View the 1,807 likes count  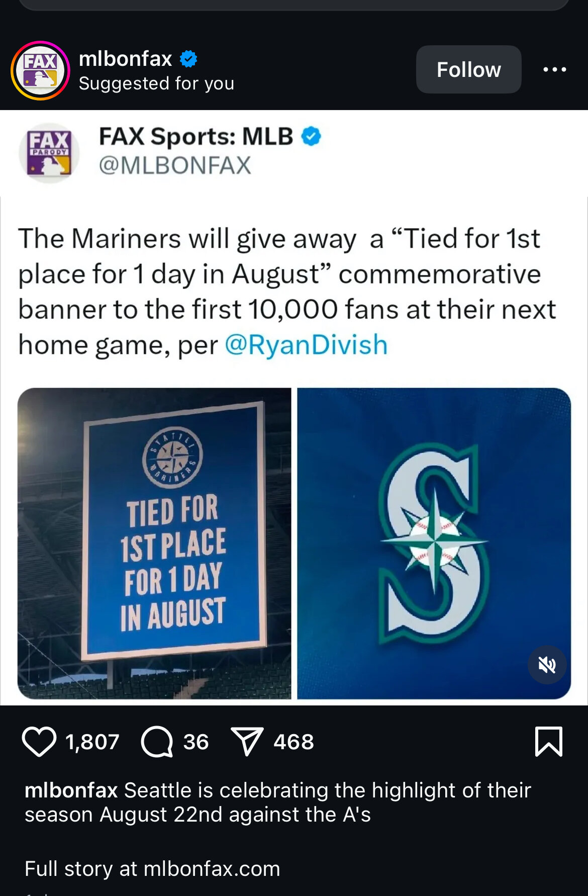(92, 742)
